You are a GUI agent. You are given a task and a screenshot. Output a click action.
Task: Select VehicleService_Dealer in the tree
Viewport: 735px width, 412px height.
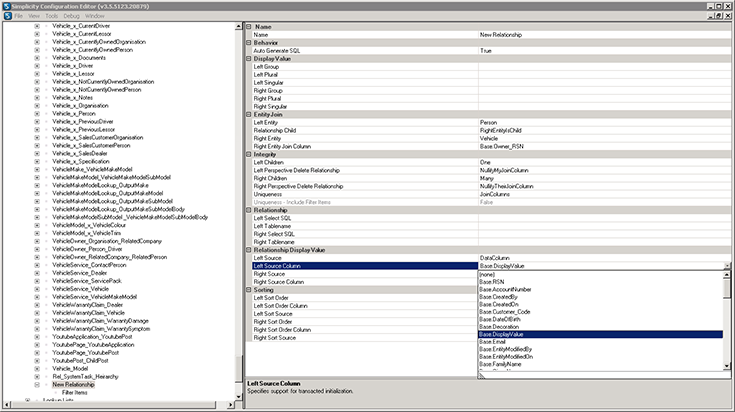tap(80, 273)
